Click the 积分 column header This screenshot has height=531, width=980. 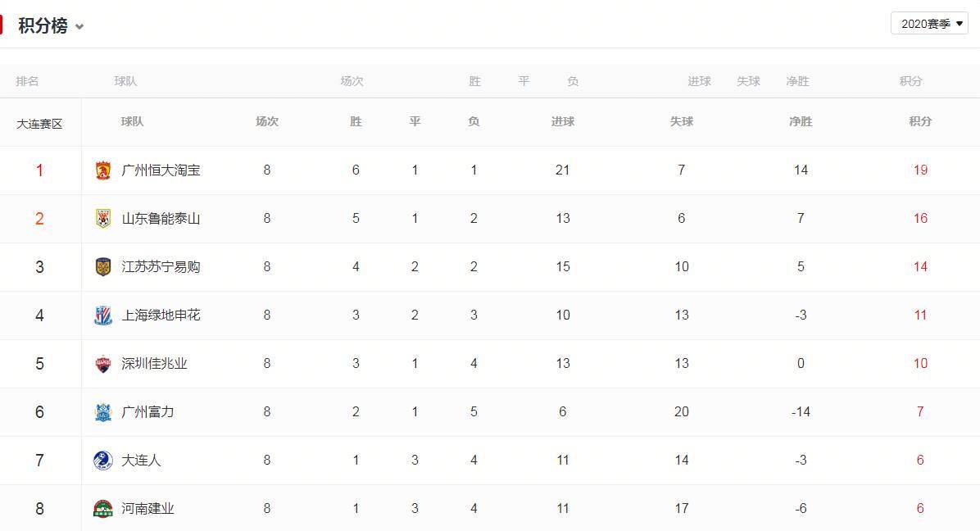(x=920, y=121)
